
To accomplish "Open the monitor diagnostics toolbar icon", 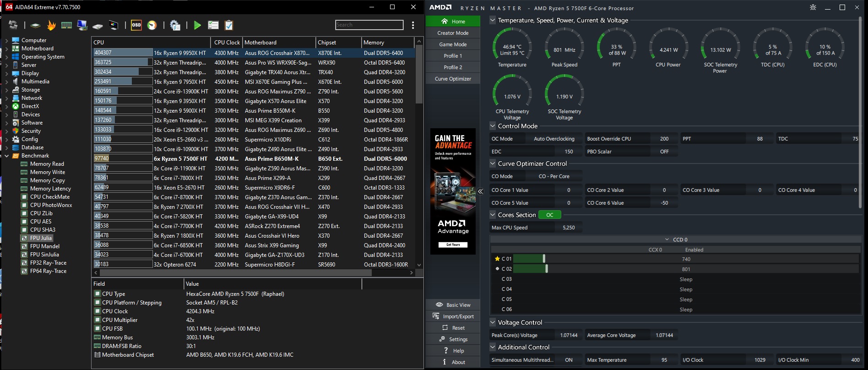I will [x=114, y=25].
